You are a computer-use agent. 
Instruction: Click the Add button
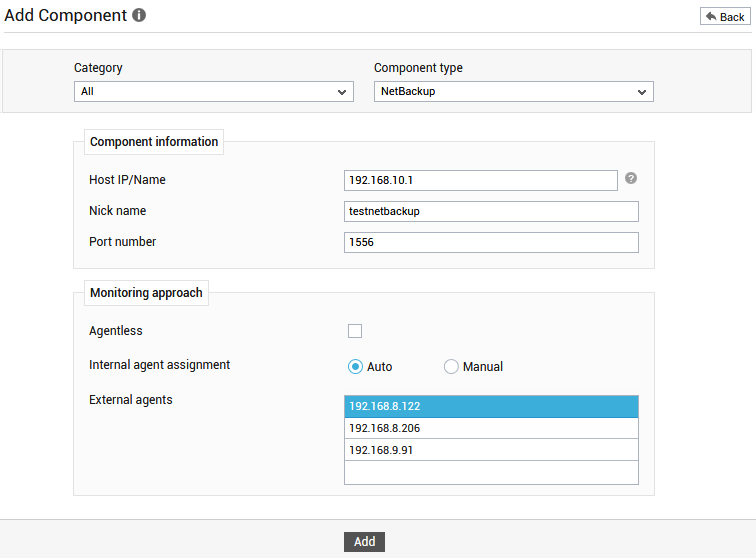point(364,542)
